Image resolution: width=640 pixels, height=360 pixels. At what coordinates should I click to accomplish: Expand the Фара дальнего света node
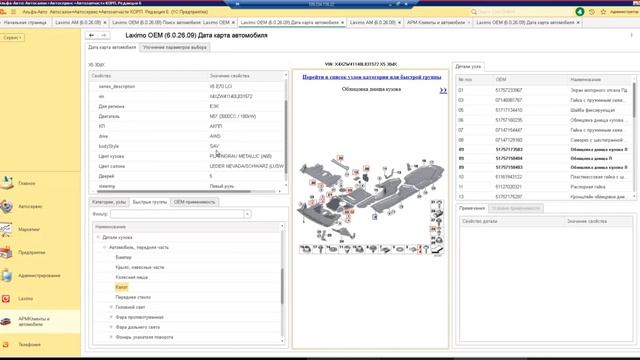coord(111,327)
